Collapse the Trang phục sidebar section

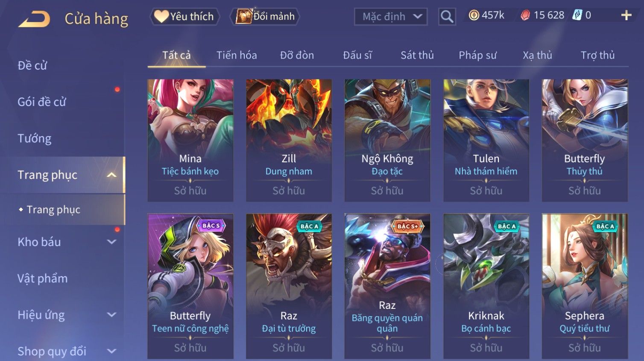click(111, 175)
